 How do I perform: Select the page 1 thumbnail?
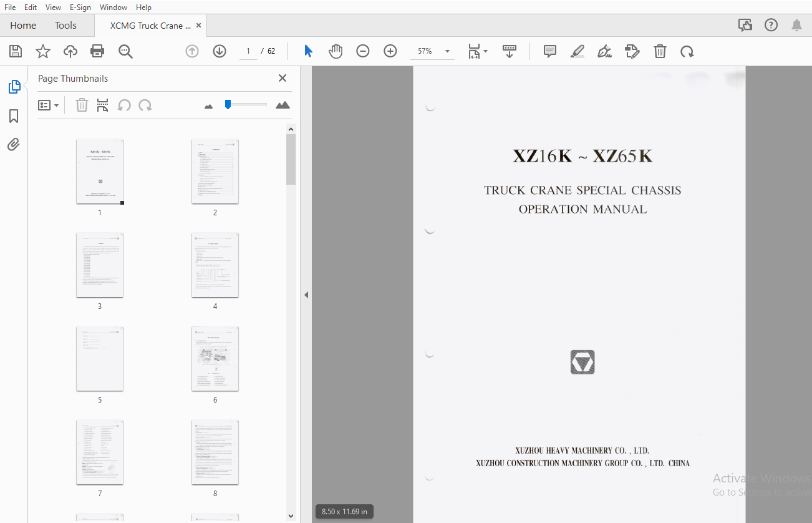[100, 172]
